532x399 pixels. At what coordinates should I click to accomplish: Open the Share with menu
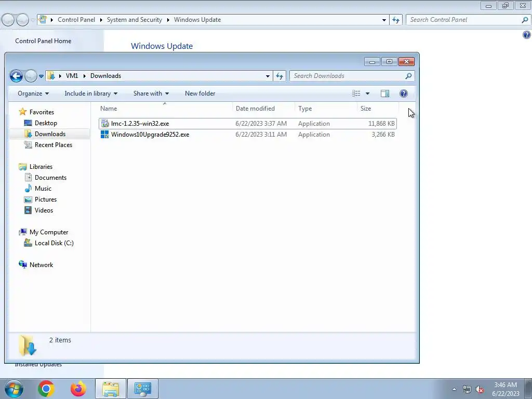coord(151,94)
